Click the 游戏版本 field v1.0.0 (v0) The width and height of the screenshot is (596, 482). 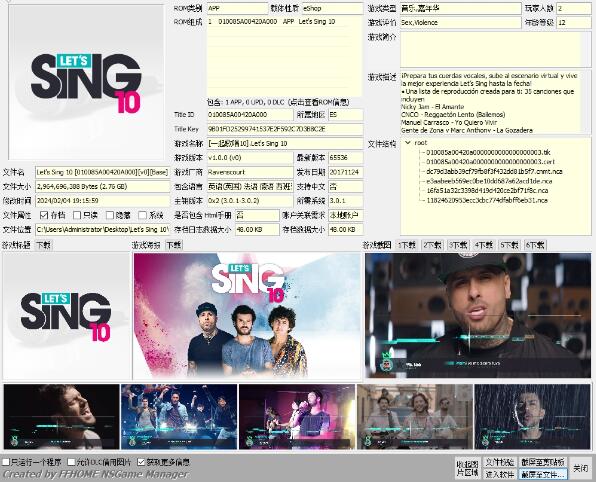coord(250,158)
